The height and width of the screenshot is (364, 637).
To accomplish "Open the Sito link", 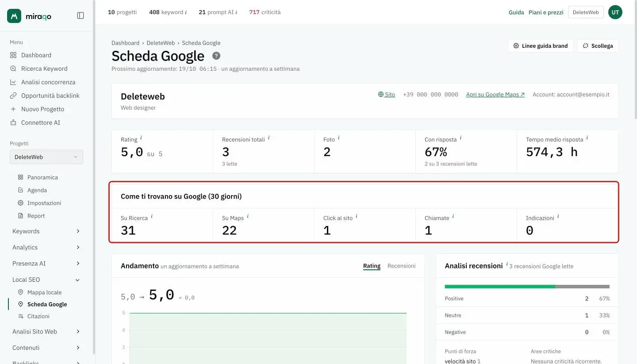I will pyautogui.click(x=387, y=95).
